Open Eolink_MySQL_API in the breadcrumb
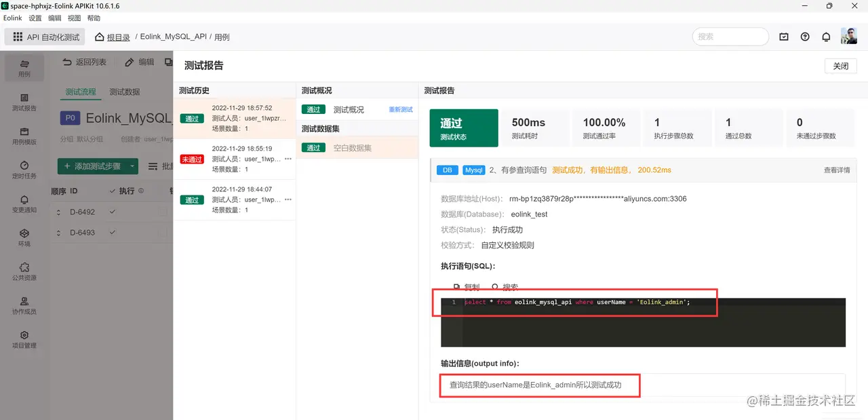This screenshot has height=420, width=868. [x=173, y=37]
